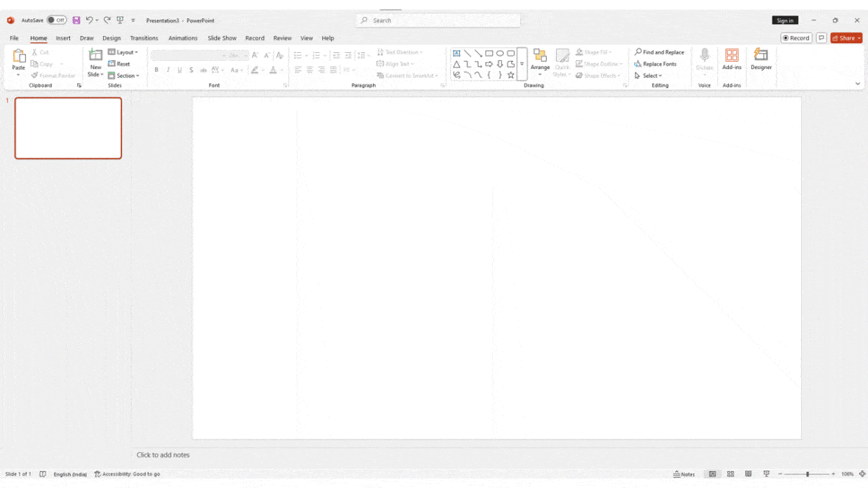Insert a New Slide using its icon

96,55
